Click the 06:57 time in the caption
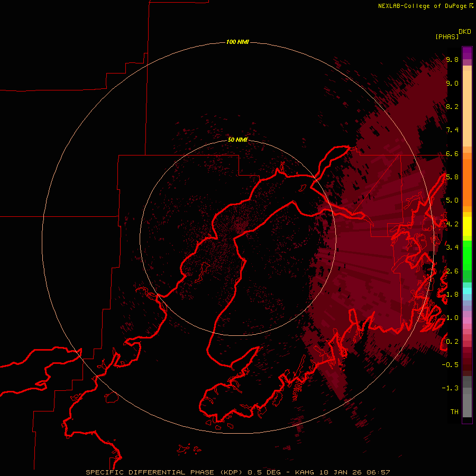The image size is (476, 476). (x=378, y=472)
